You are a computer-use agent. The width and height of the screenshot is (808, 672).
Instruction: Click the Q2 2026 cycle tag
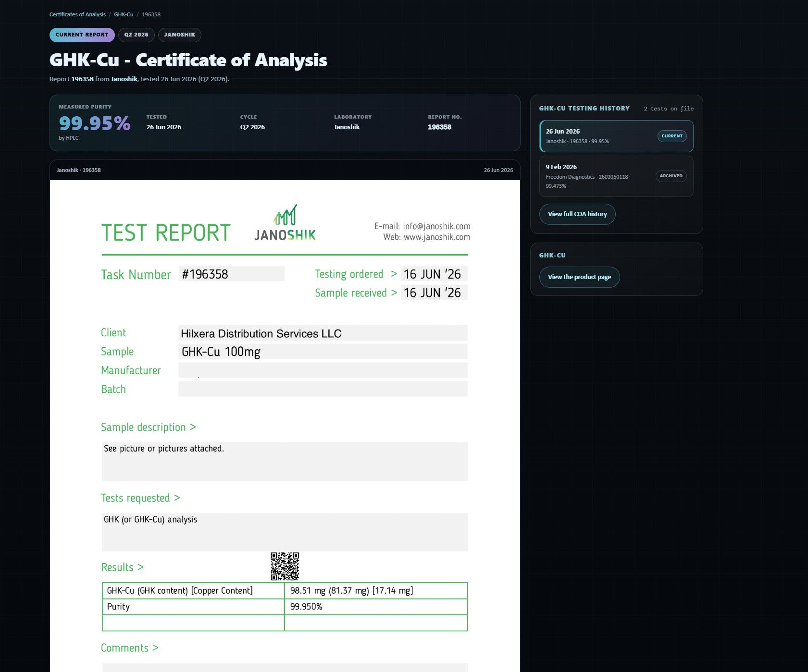coord(137,35)
